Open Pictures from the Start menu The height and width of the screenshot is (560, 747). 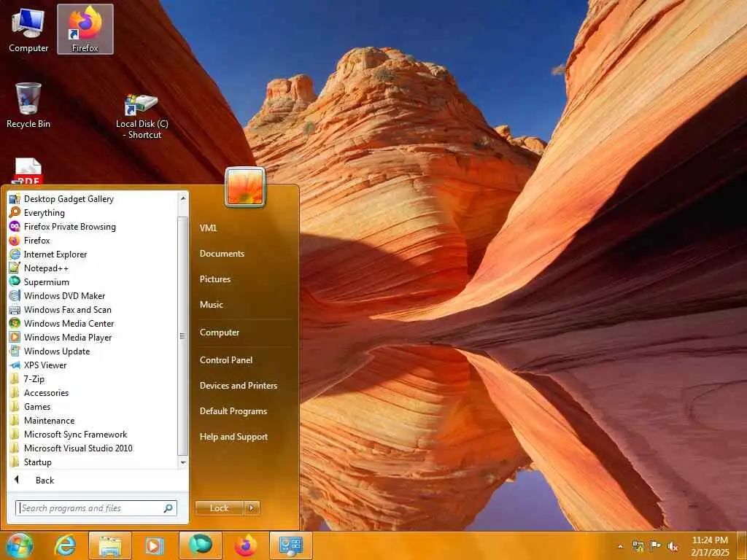click(215, 279)
